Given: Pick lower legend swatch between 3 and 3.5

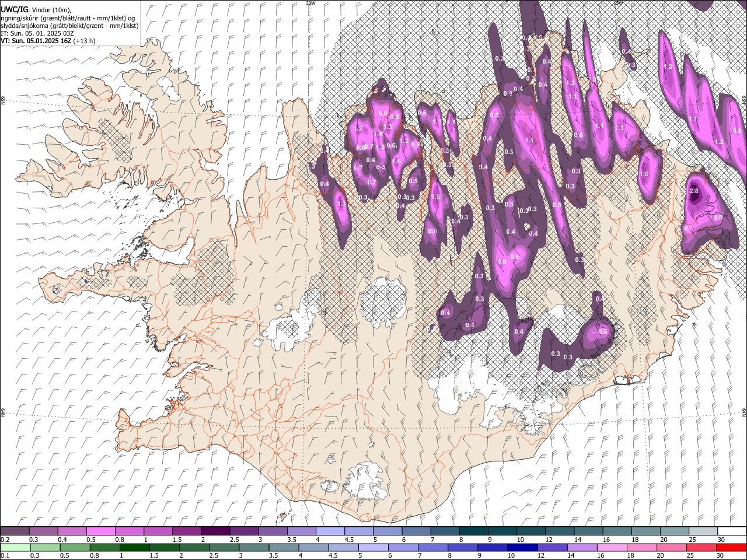Looking at the screenshot, I should pyautogui.click(x=254, y=547).
